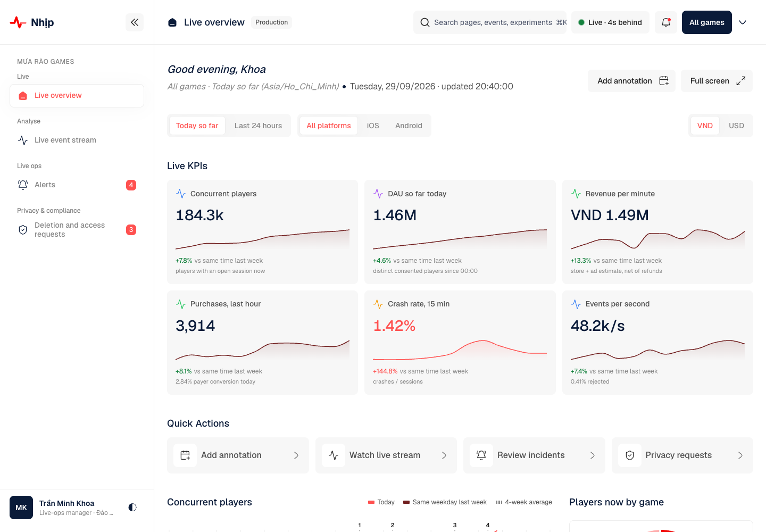Click the Revenue per minute pulse icon

click(x=576, y=194)
